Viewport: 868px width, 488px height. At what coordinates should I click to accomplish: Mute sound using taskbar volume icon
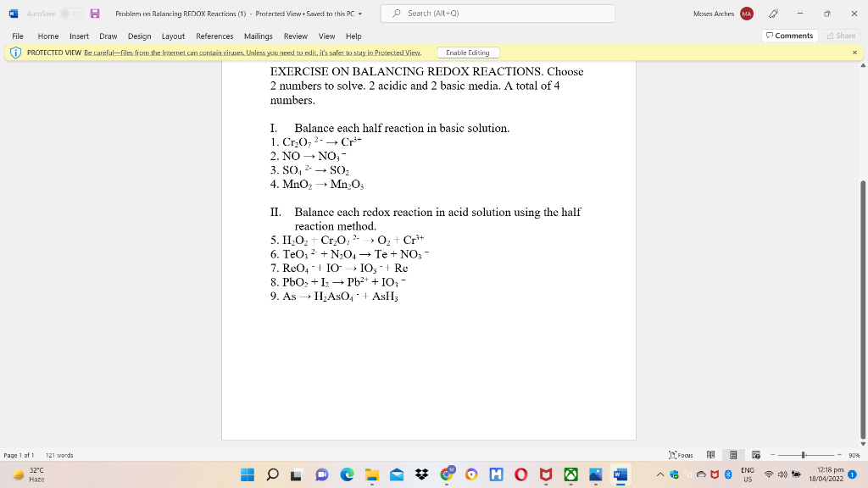pos(781,475)
